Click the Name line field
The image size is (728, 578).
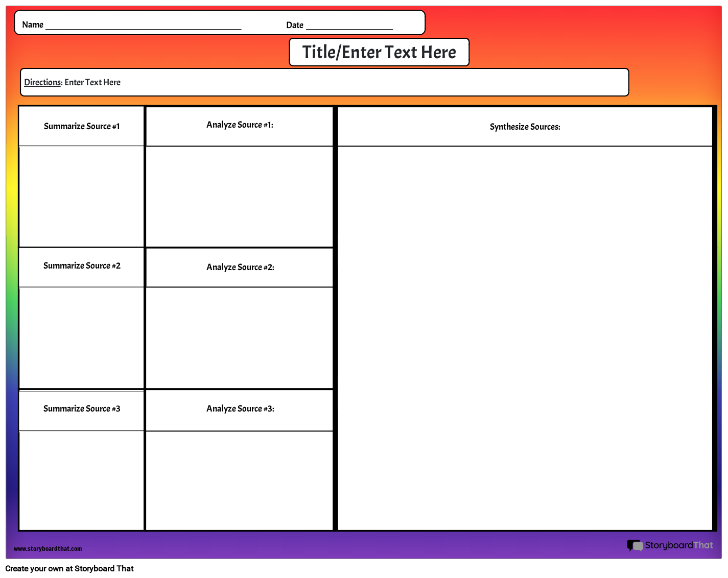click(x=143, y=25)
